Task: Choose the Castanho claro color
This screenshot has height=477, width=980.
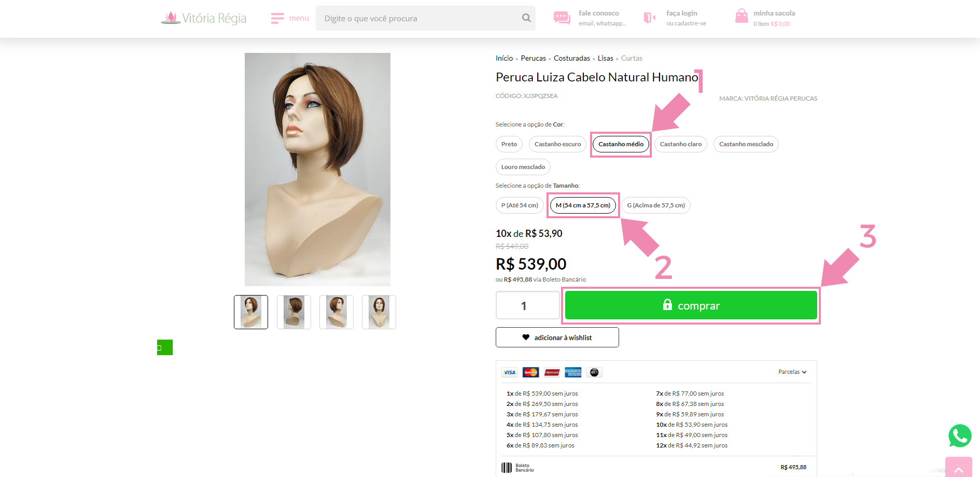Action: coord(680,144)
